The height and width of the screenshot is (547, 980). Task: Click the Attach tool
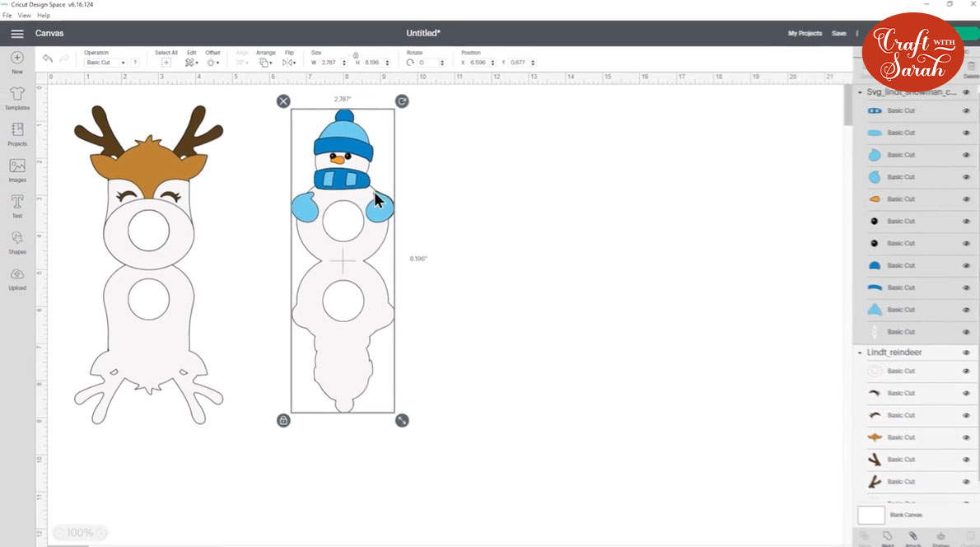point(913,539)
